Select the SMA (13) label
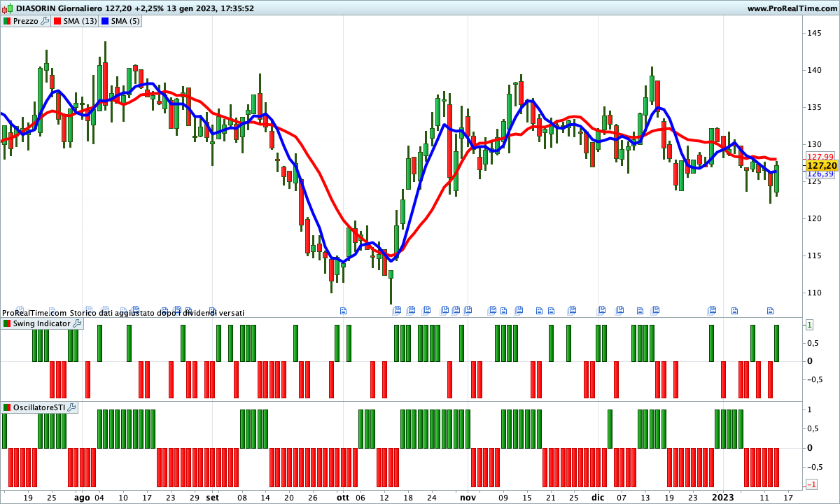 pos(80,21)
